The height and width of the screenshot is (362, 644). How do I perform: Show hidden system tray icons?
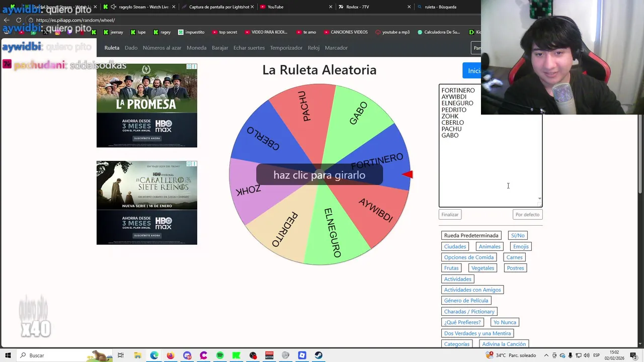[546, 355]
